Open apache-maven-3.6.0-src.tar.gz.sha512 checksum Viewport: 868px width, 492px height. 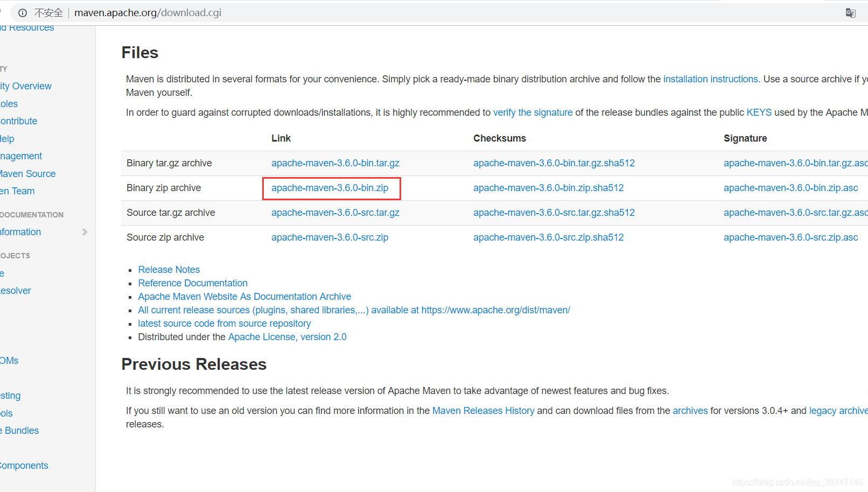pos(554,213)
